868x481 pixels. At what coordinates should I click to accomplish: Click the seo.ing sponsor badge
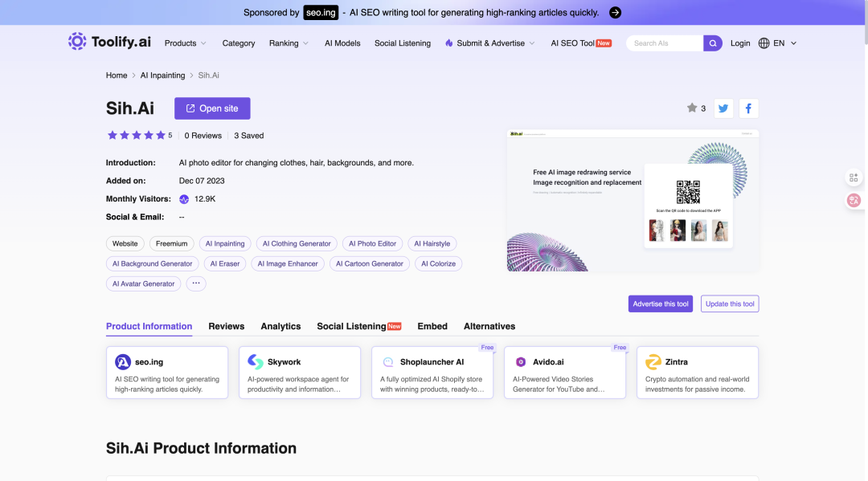[321, 12]
